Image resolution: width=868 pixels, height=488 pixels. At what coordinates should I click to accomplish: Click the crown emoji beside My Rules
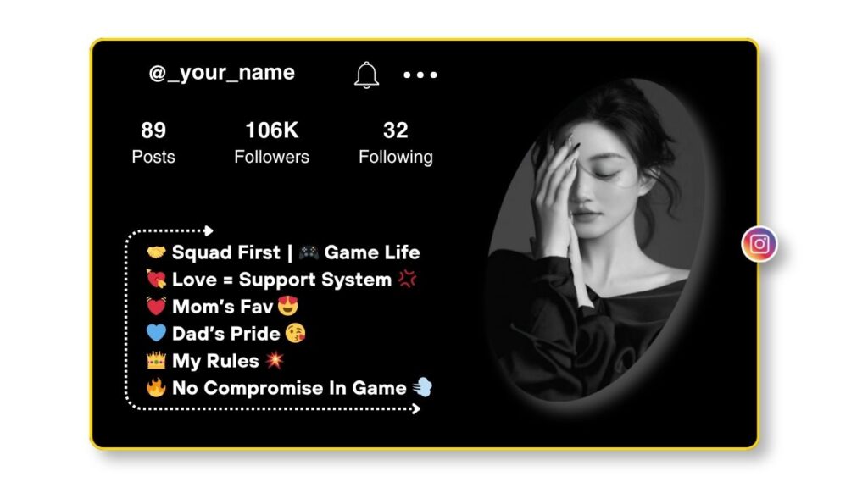point(156,360)
